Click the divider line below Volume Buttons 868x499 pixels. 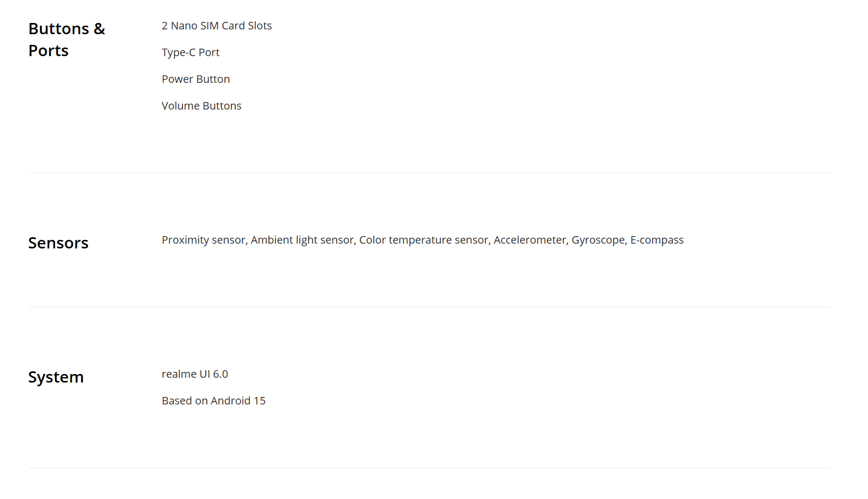pos(429,173)
